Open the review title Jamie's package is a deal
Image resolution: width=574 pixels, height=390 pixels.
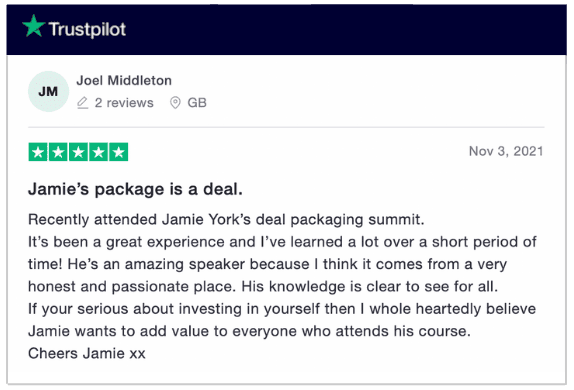135,189
